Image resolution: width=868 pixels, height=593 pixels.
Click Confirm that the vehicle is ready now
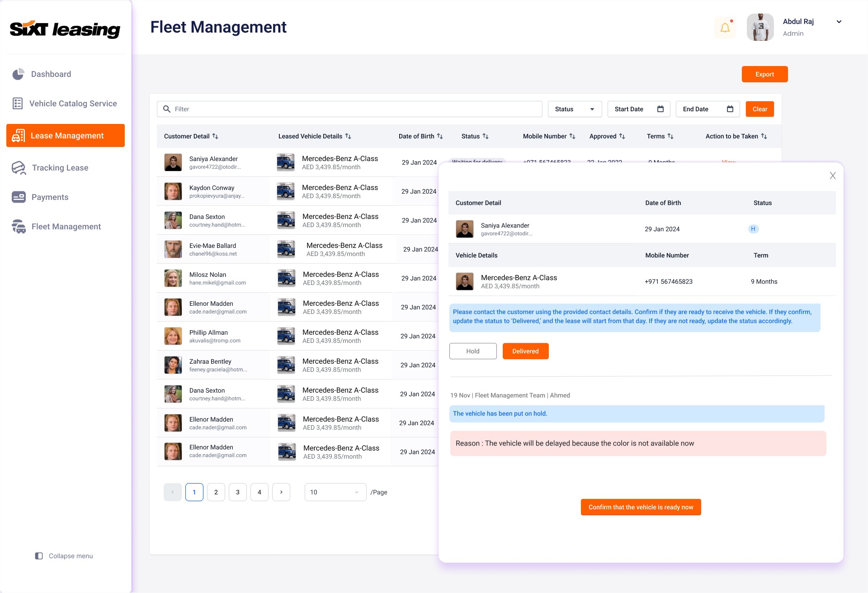tap(640, 507)
